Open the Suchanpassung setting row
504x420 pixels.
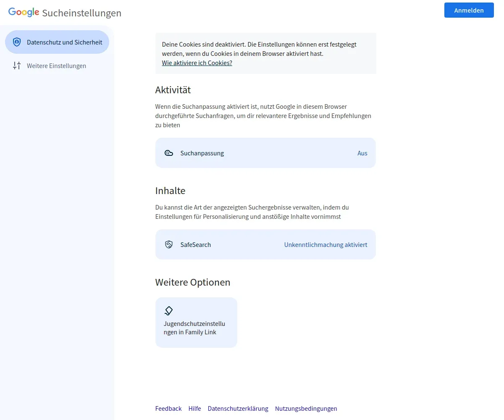(265, 153)
